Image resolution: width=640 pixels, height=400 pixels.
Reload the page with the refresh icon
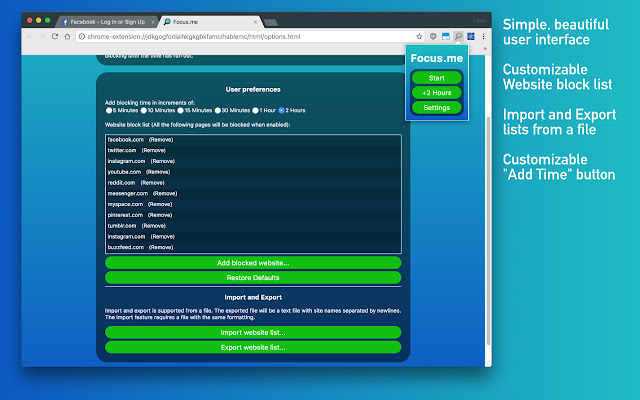click(x=56, y=36)
